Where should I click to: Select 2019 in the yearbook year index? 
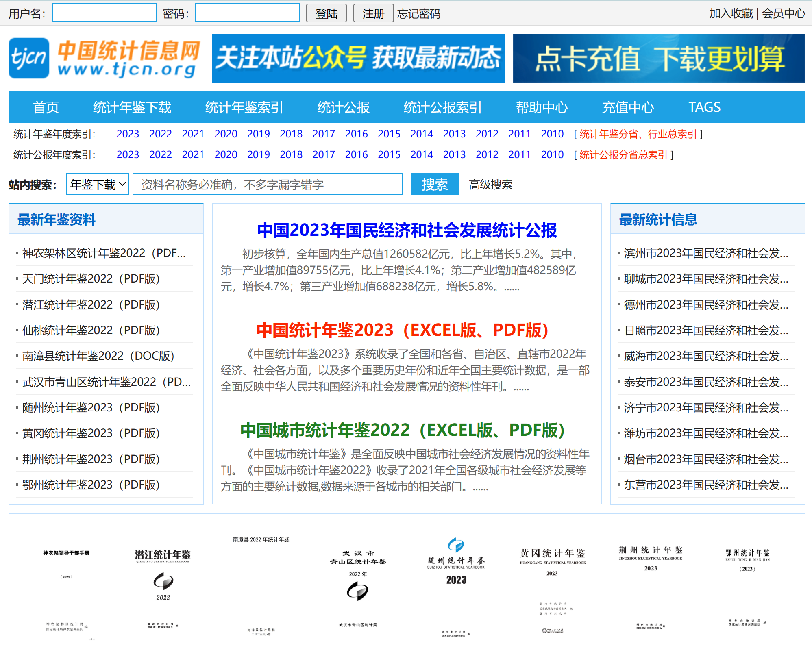(258, 134)
